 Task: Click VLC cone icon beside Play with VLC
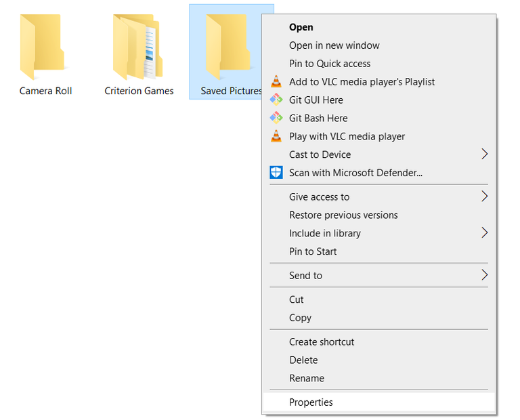[x=276, y=137]
